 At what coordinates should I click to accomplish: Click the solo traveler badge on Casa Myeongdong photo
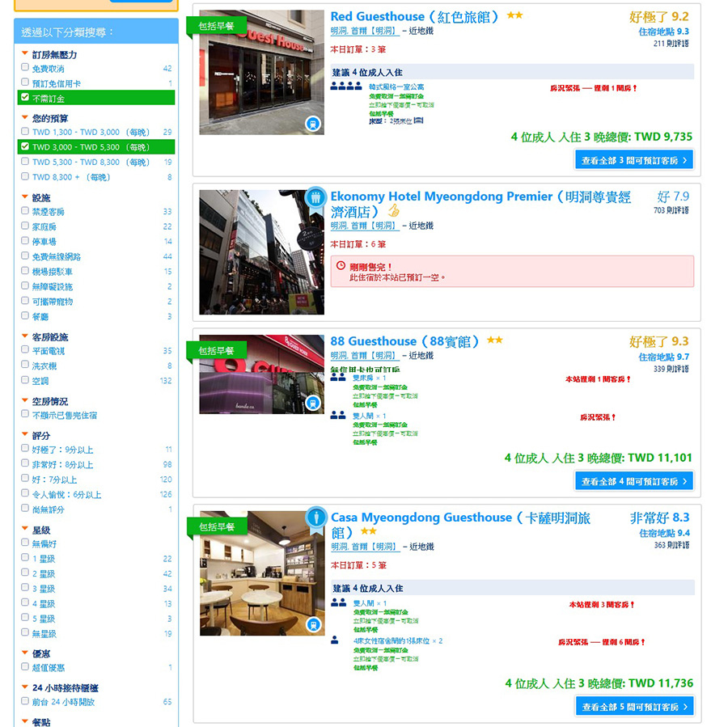pos(316,518)
